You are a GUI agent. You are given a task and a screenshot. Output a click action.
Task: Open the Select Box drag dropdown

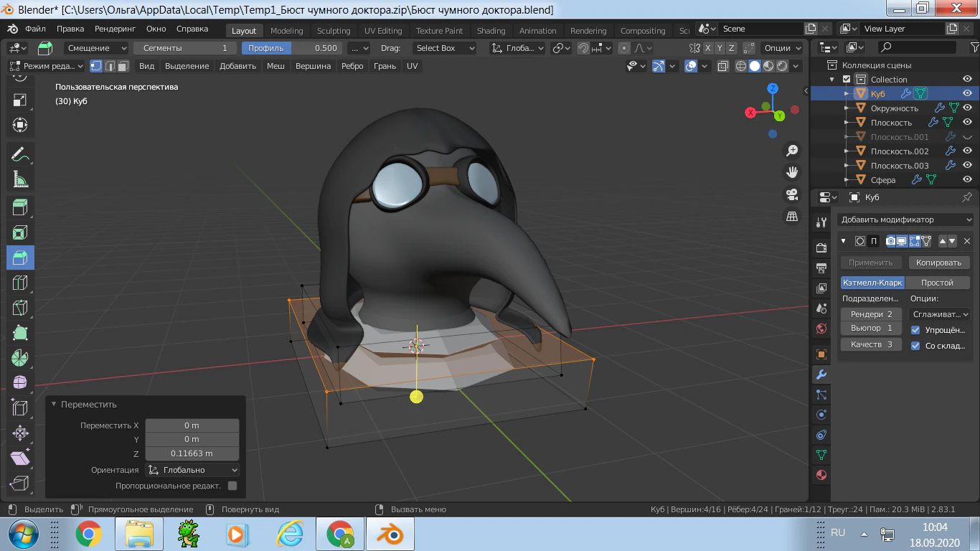tap(445, 48)
